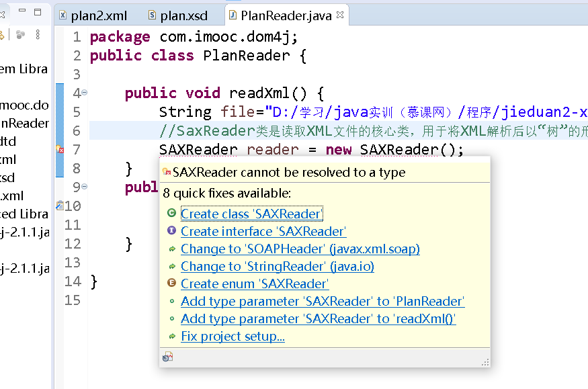Click the brown enum icon beside Create enum
The width and height of the screenshot is (588, 389).
(x=171, y=284)
